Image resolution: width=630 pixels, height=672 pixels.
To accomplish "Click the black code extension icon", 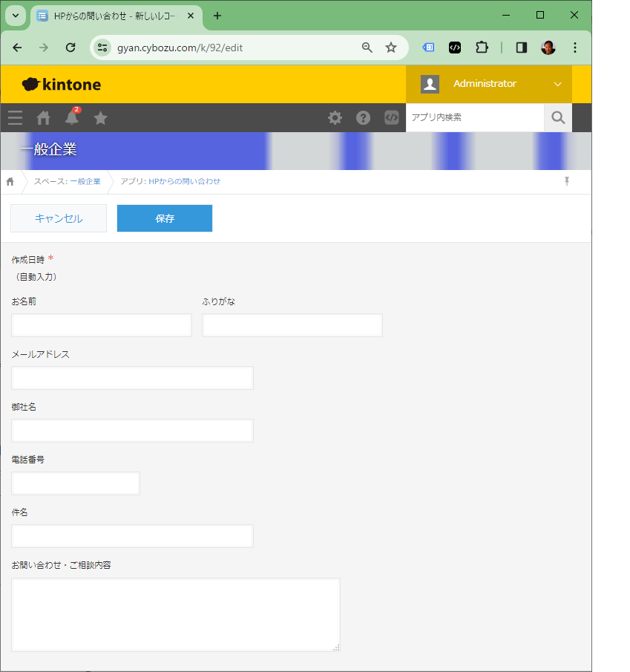I will tap(455, 48).
